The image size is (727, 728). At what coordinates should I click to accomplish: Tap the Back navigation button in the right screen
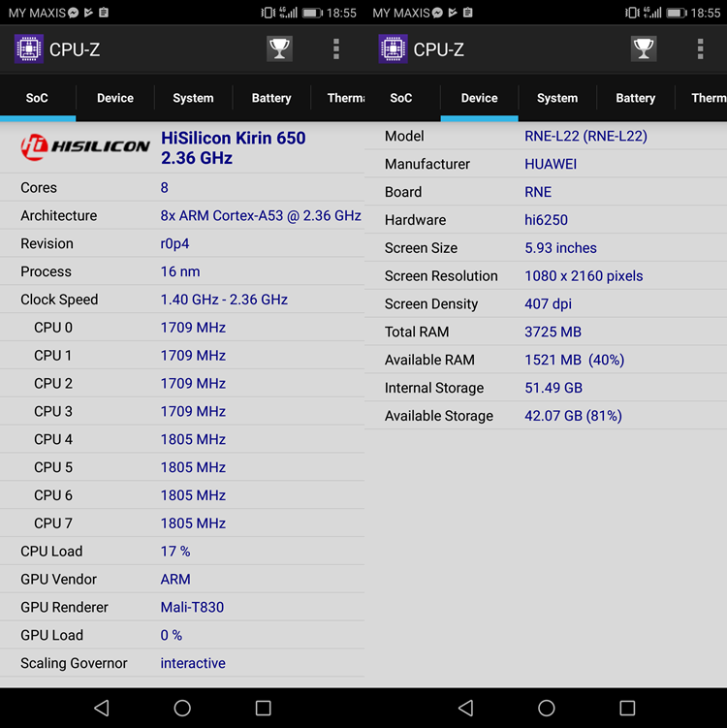pos(465,708)
